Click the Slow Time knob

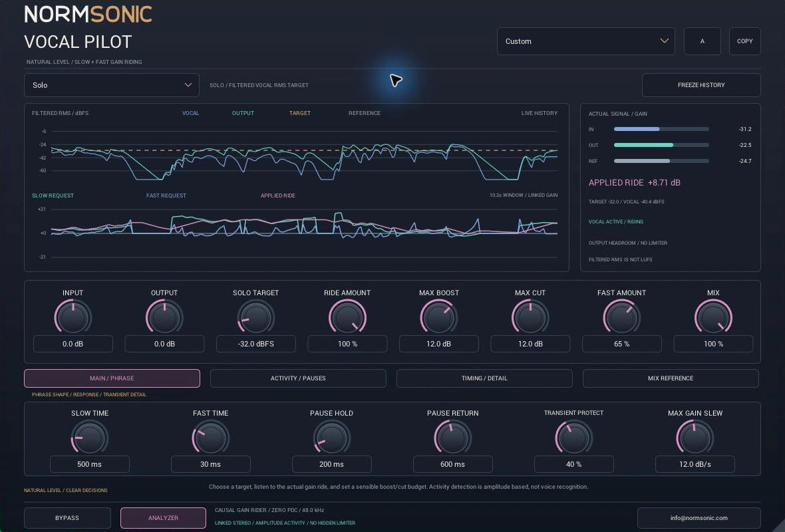click(90, 438)
